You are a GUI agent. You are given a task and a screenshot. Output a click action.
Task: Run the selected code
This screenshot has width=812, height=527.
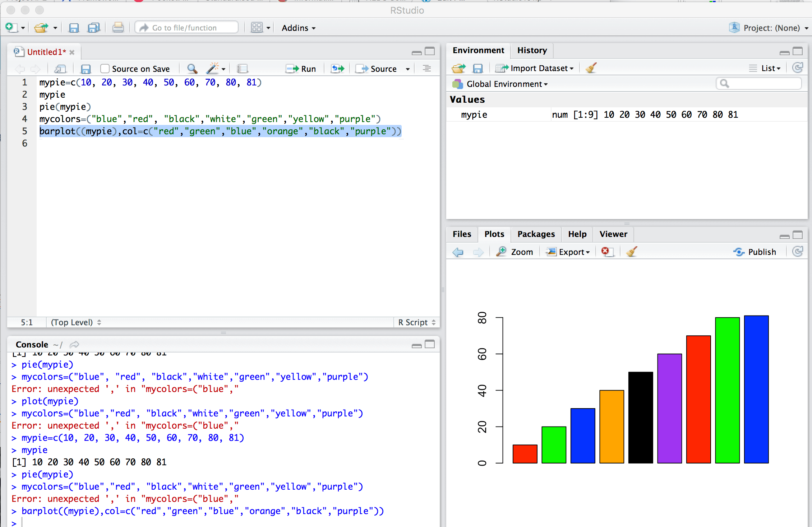point(301,69)
